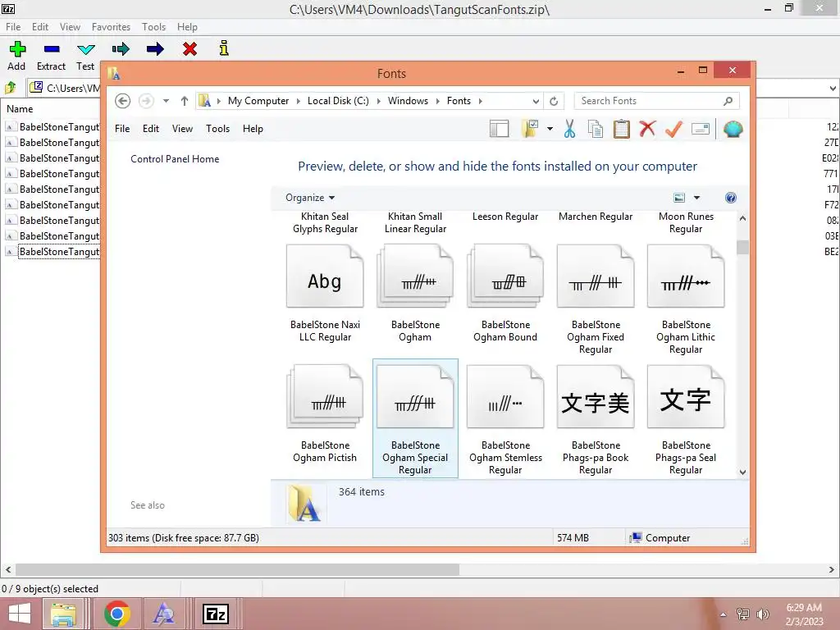Select BabelStone Phags-pa Seal Regular font
840x630 pixels.
686,420
